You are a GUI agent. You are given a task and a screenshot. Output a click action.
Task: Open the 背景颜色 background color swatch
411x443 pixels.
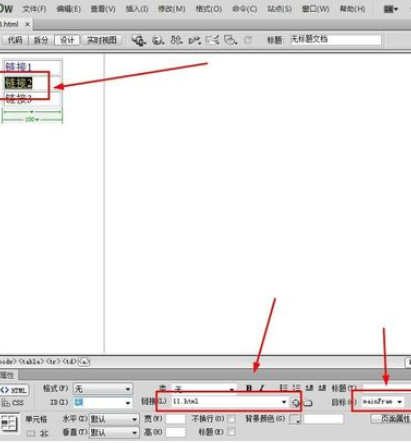295,419
